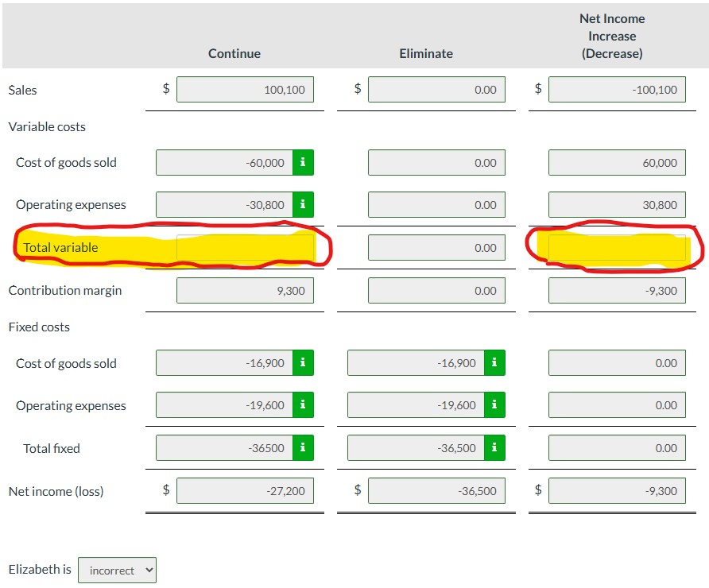This screenshot has height=588, width=709.
Task: Click variable Operating expenses Eliminate field
Action: [437, 205]
